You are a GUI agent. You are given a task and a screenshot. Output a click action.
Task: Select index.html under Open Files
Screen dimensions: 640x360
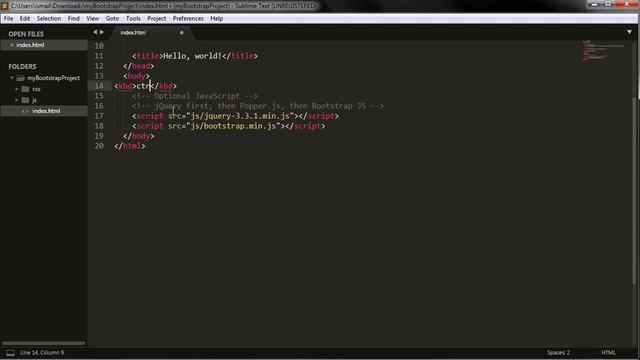pos(30,45)
